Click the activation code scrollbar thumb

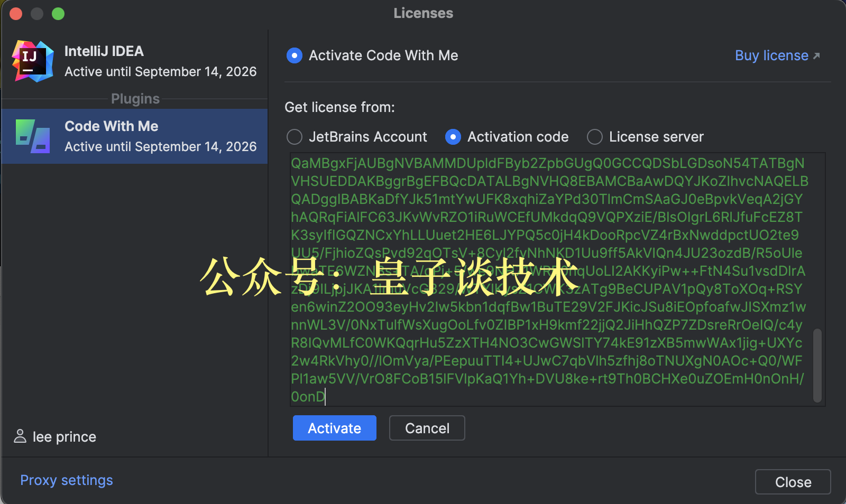tap(817, 366)
